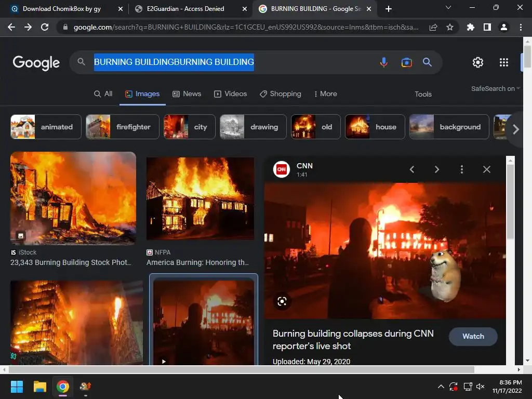The image size is (532, 399).
Task: Open Chrome's three-dot menu
Action: (x=521, y=27)
